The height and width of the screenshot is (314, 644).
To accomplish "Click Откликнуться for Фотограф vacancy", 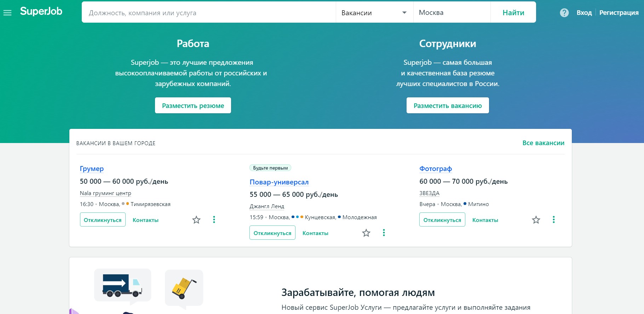I will tap(442, 220).
